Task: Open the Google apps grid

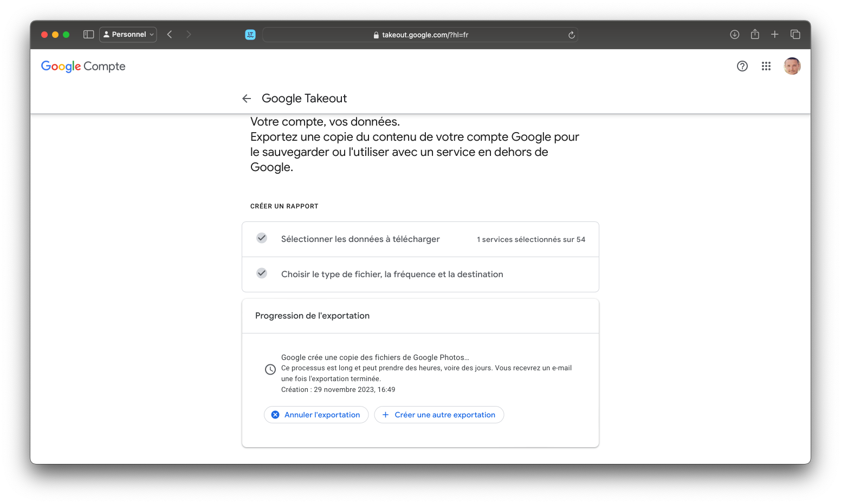Action: (766, 66)
